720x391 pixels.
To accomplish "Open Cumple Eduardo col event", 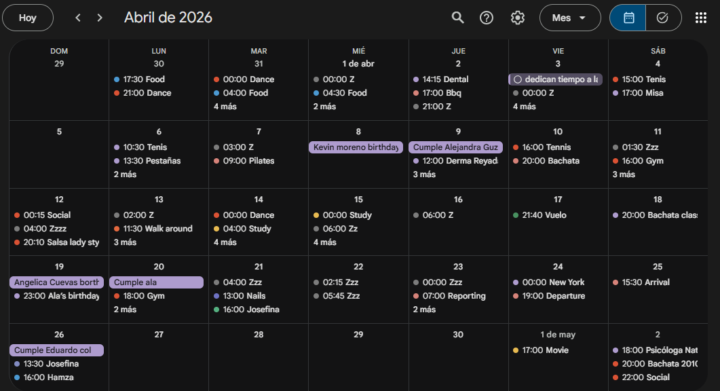I will 56,350.
